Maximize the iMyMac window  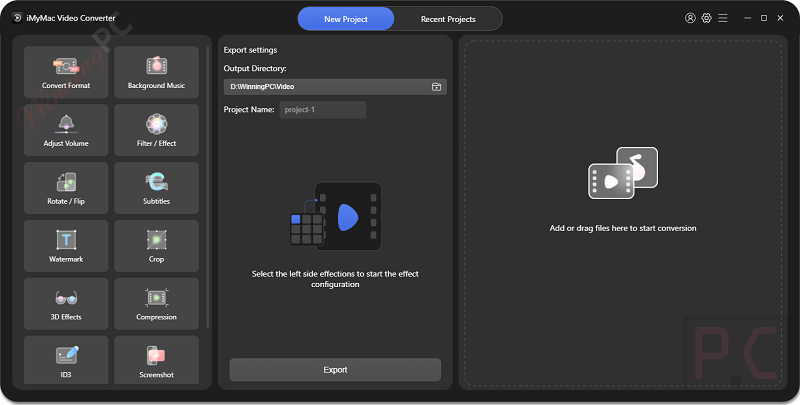pyautogui.click(x=764, y=18)
